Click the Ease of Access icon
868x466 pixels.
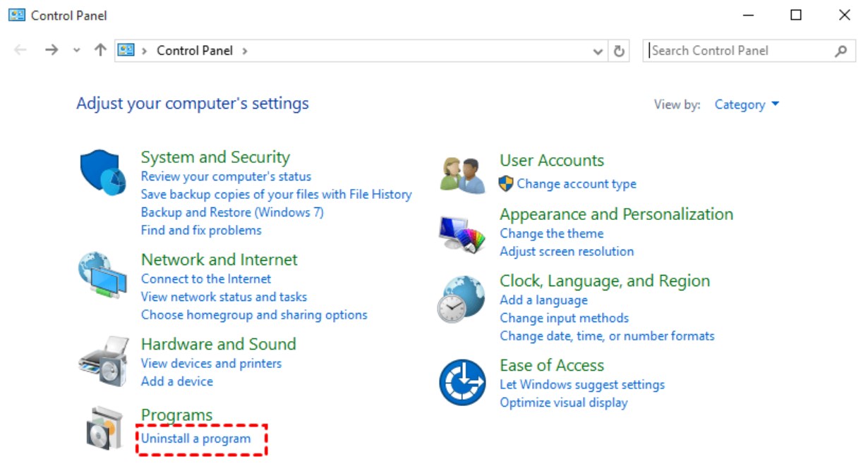(x=462, y=383)
